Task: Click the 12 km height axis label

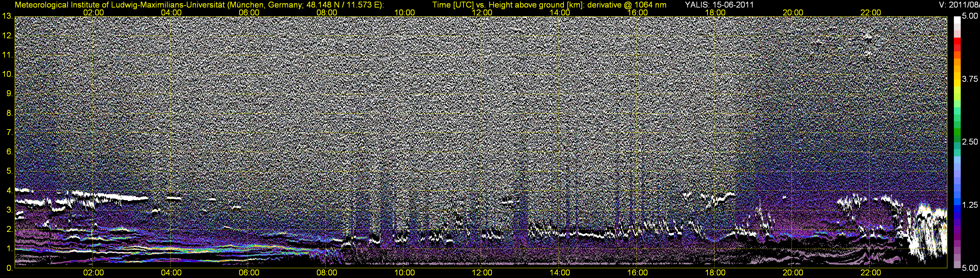Action: pos(7,36)
